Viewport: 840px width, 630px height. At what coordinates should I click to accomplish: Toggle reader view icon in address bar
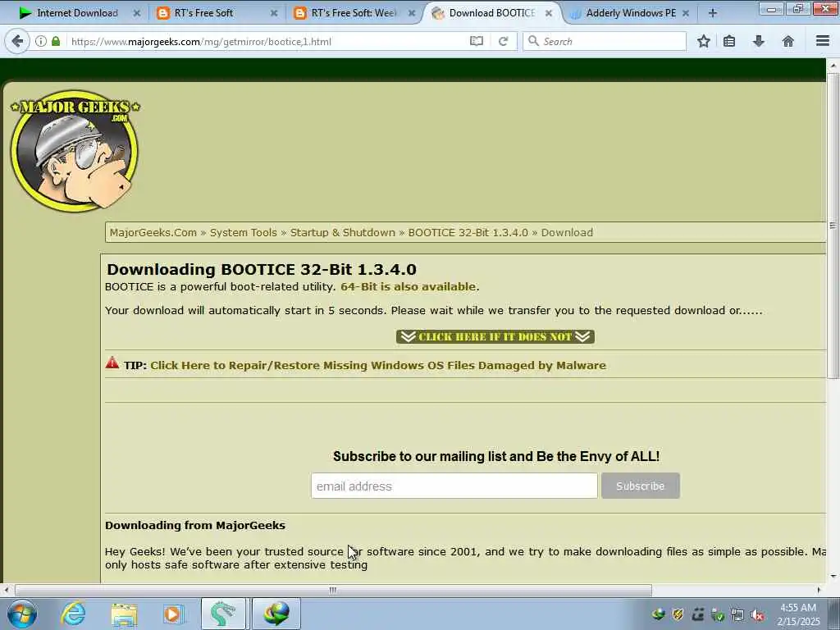477,41
